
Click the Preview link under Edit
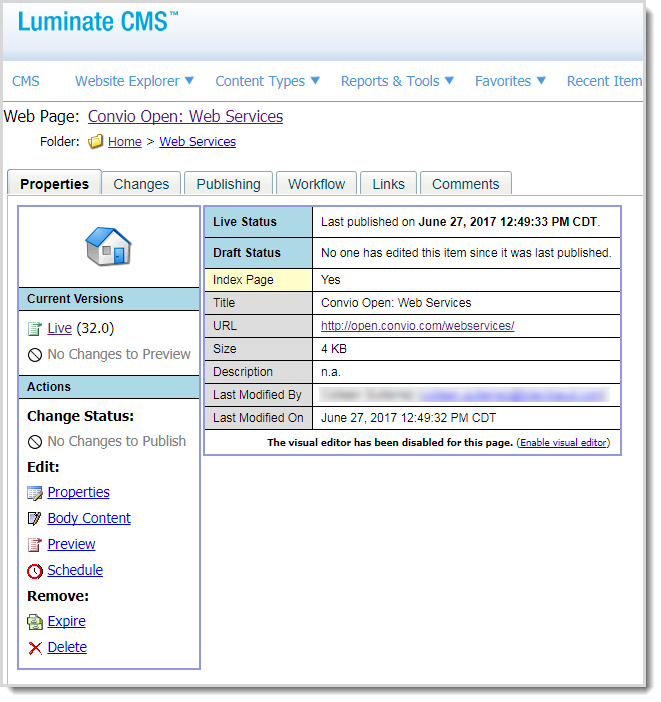point(71,544)
